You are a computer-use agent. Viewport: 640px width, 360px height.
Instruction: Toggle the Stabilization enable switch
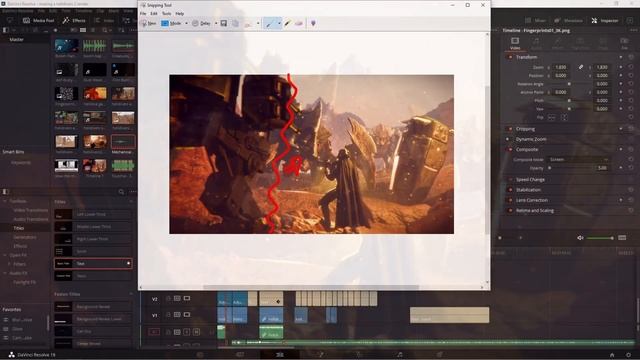(x=510, y=190)
